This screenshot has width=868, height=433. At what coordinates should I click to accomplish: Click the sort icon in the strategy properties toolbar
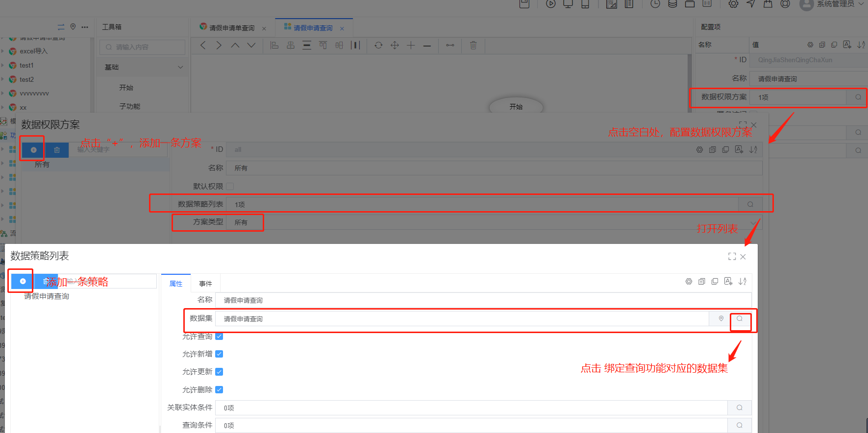pos(743,282)
